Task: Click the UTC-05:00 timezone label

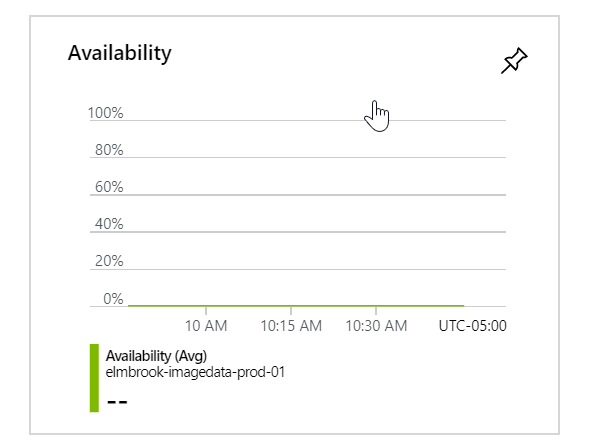Action: [472, 325]
